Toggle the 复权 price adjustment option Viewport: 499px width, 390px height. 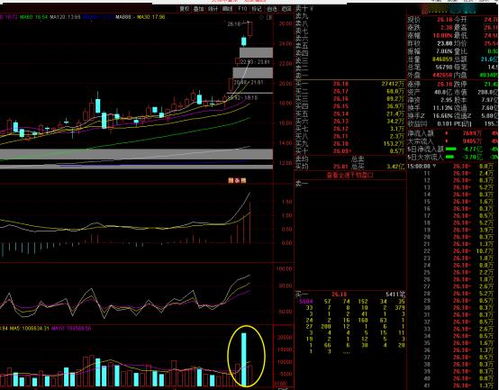[x=184, y=9]
